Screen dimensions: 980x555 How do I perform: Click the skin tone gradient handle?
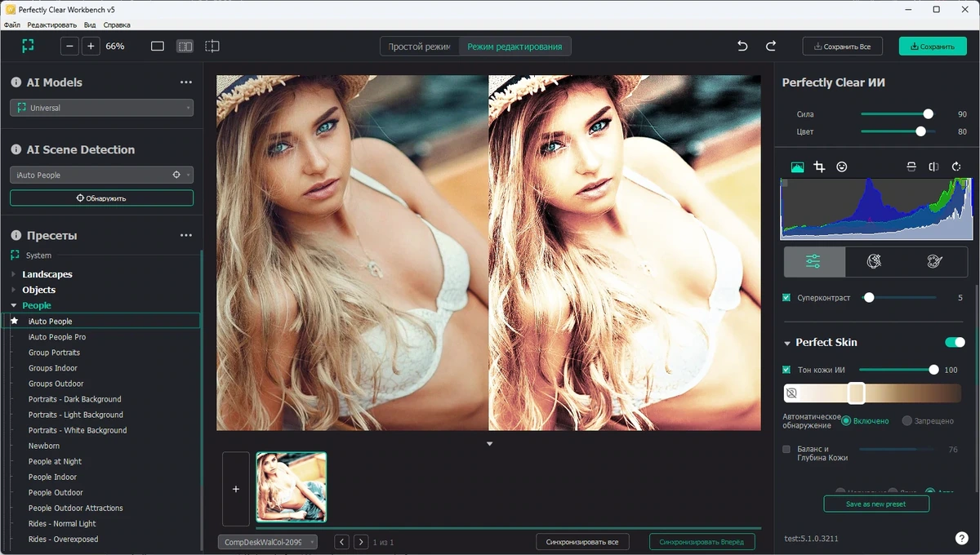pos(856,393)
